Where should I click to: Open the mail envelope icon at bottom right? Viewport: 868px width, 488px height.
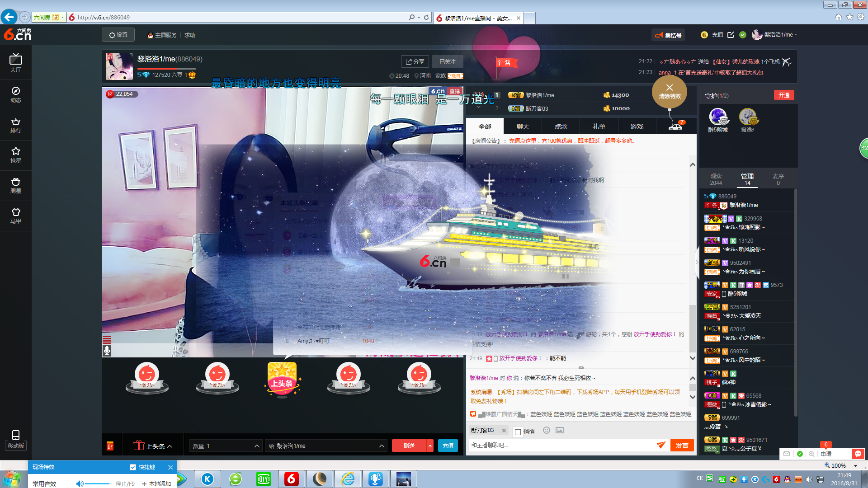tap(787, 454)
